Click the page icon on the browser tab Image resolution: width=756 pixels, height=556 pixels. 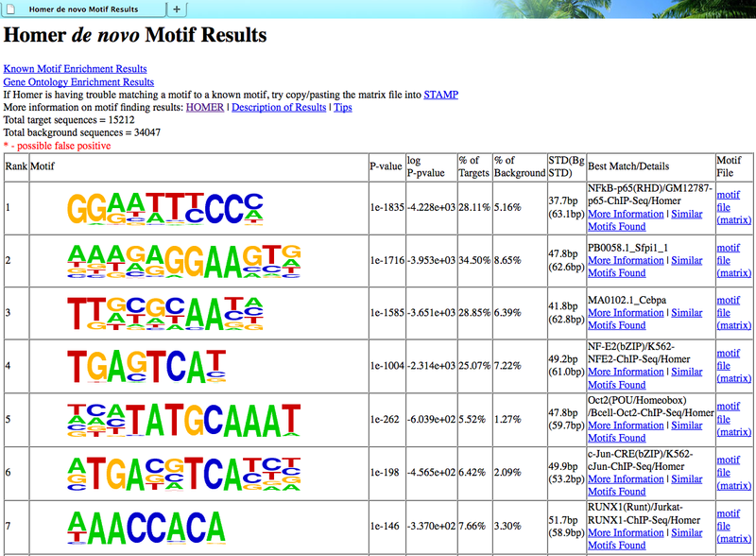point(11,9)
